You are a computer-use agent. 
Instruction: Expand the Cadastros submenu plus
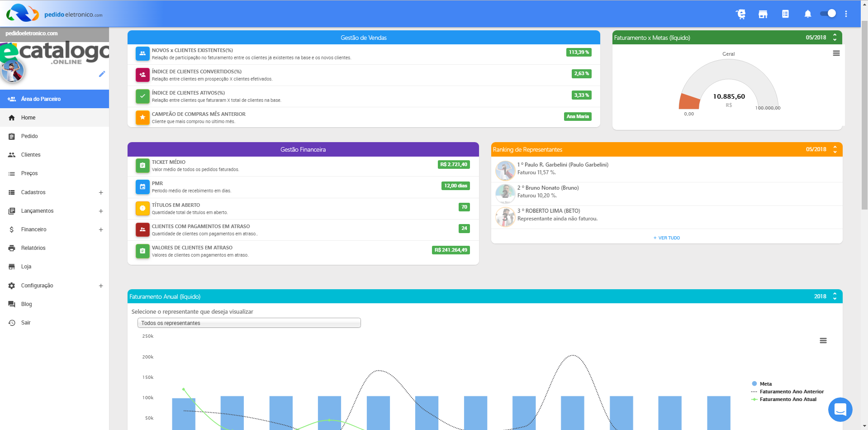click(x=101, y=192)
